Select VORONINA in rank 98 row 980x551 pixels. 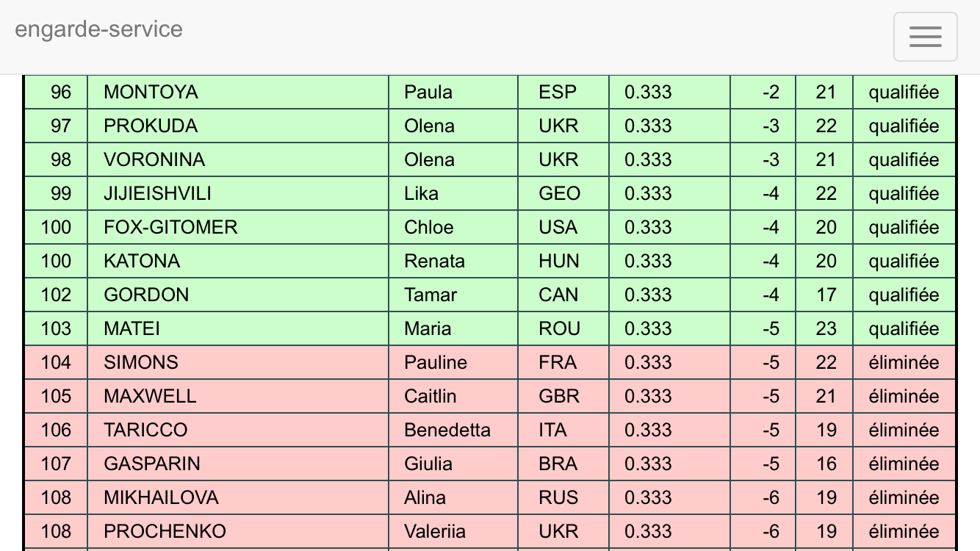(238, 159)
